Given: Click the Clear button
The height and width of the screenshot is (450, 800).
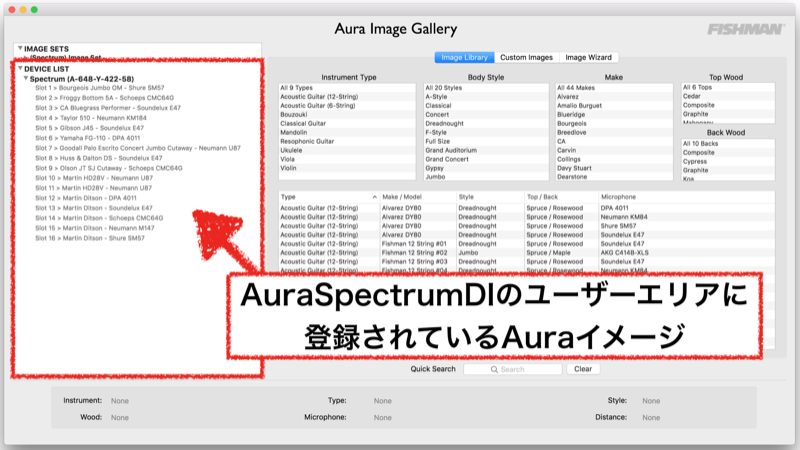Looking at the screenshot, I should (x=583, y=369).
